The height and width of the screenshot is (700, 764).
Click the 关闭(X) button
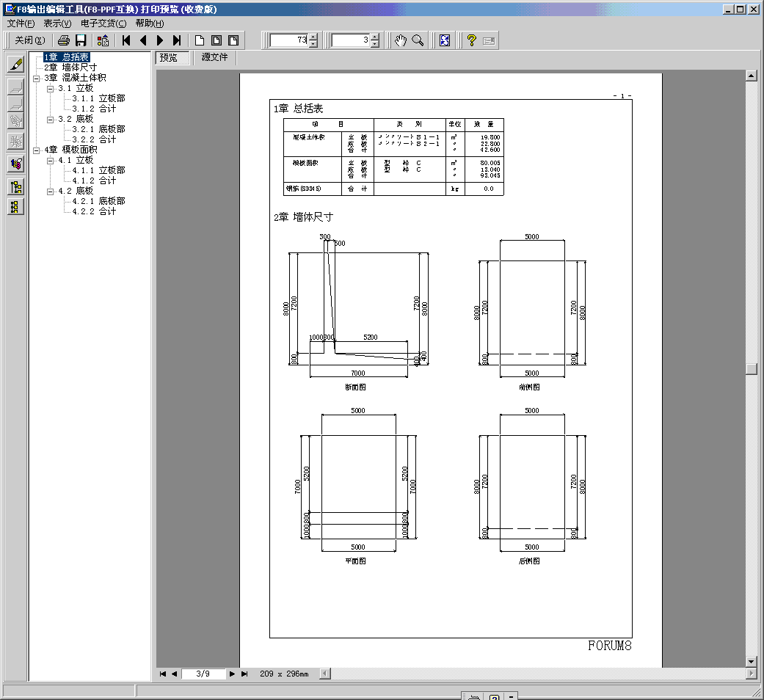pyautogui.click(x=30, y=40)
